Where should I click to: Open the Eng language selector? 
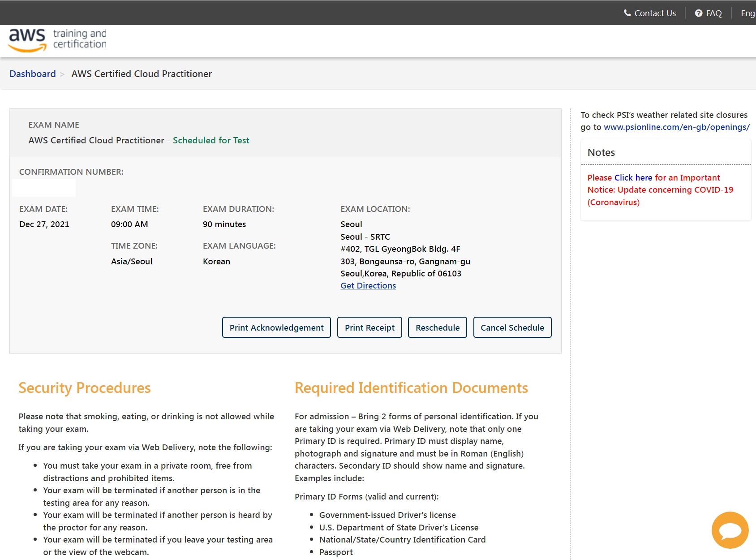click(x=747, y=13)
